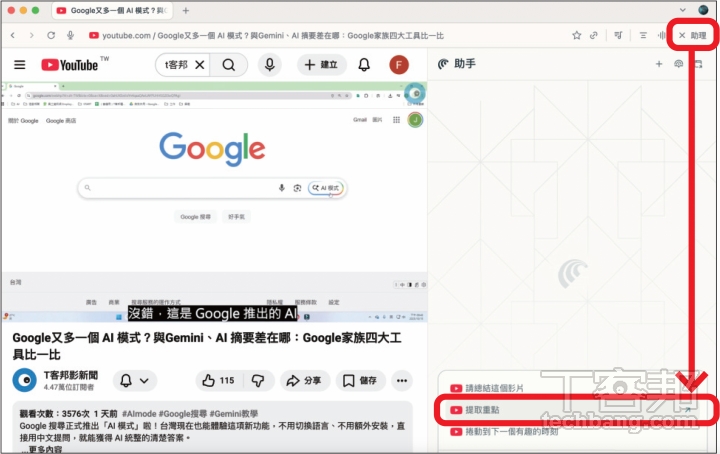Screen dimensions: 720x454
Task: Click the 分享 share button
Action: 304,381
